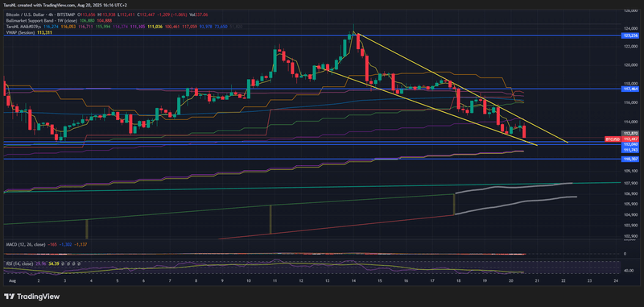Click the 112,040 blue price label
The width and height of the screenshot is (644, 307).
tap(630, 145)
